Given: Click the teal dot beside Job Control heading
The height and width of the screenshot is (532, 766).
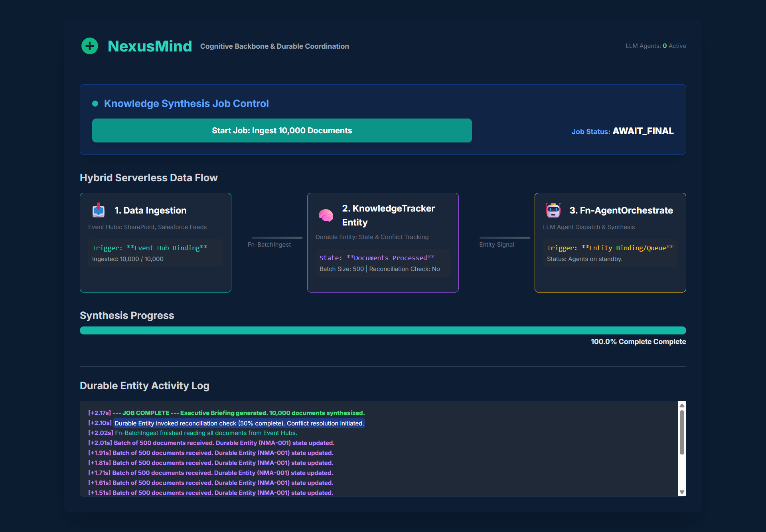Looking at the screenshot, I should (x=95, y=104).
